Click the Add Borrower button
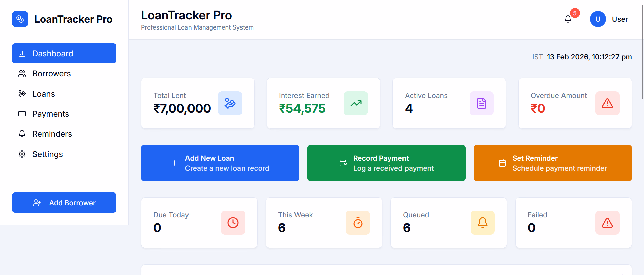The image size is (644, 275). tap(64, 203)
